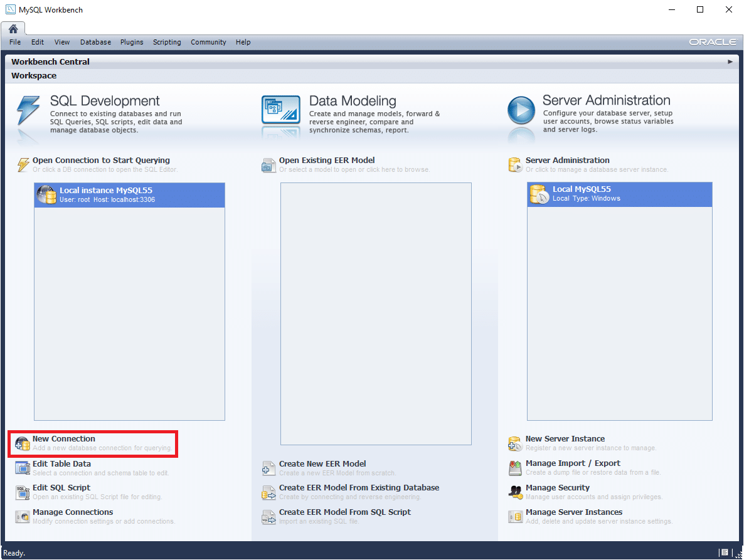Click the 'Ready.' status bar text
Viewport: 744px width, 560px height.
[14, 553]
